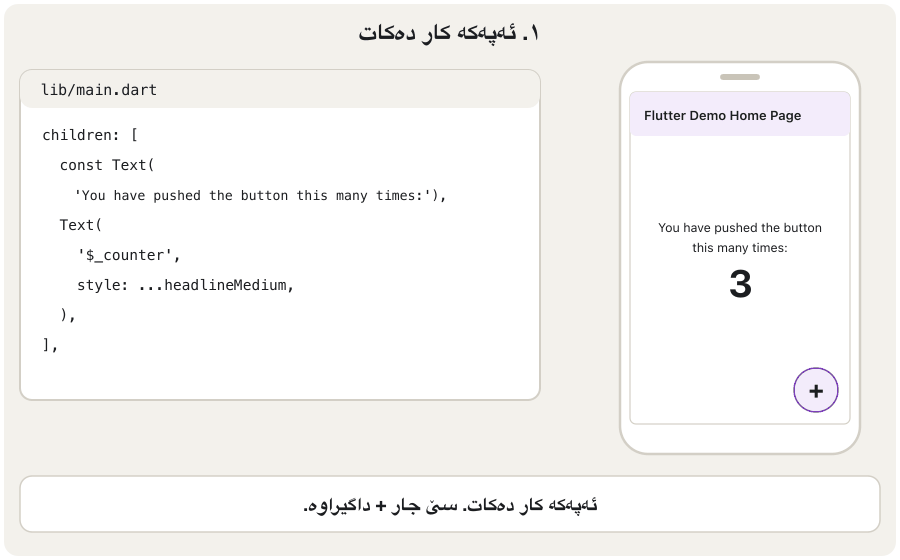Click the 'style: ...headlineMedium,' code line
Screen dimensions: 900x560
point(185,285)
